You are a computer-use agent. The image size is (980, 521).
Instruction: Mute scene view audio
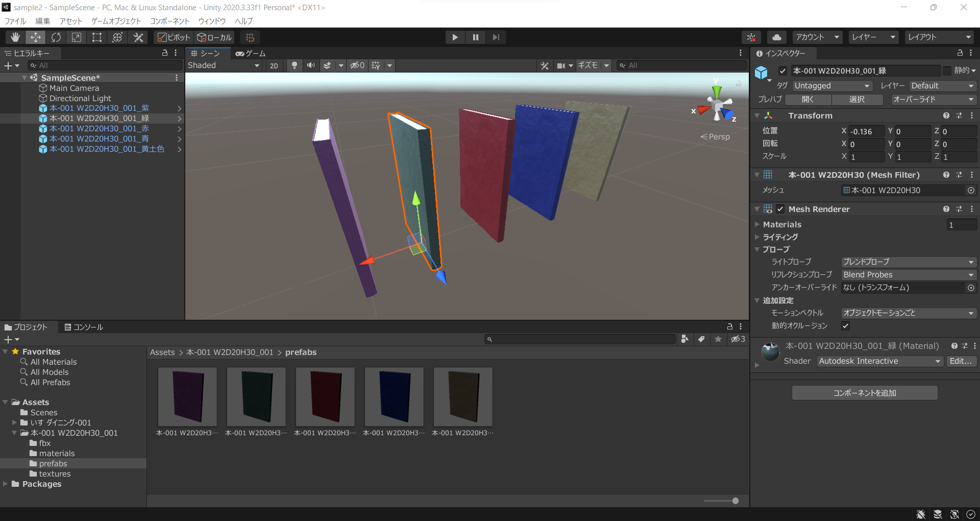tap(310, 65)
